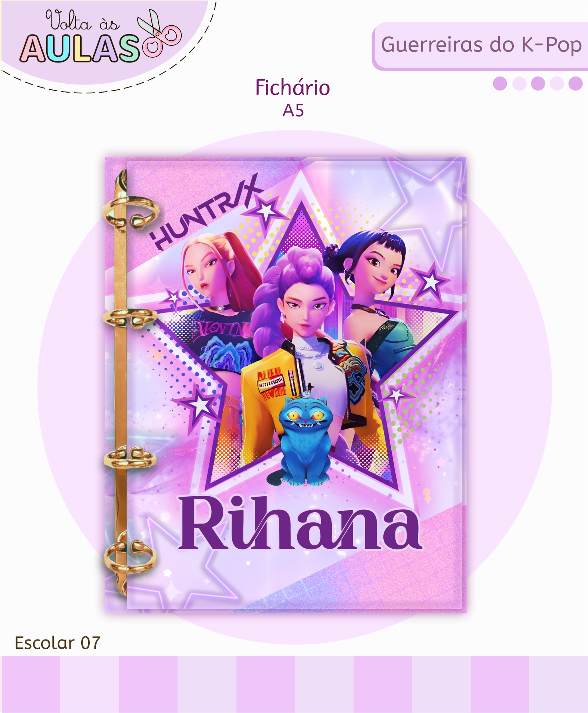Select the last purple dot on the right
588x713 pixels.
576,83
